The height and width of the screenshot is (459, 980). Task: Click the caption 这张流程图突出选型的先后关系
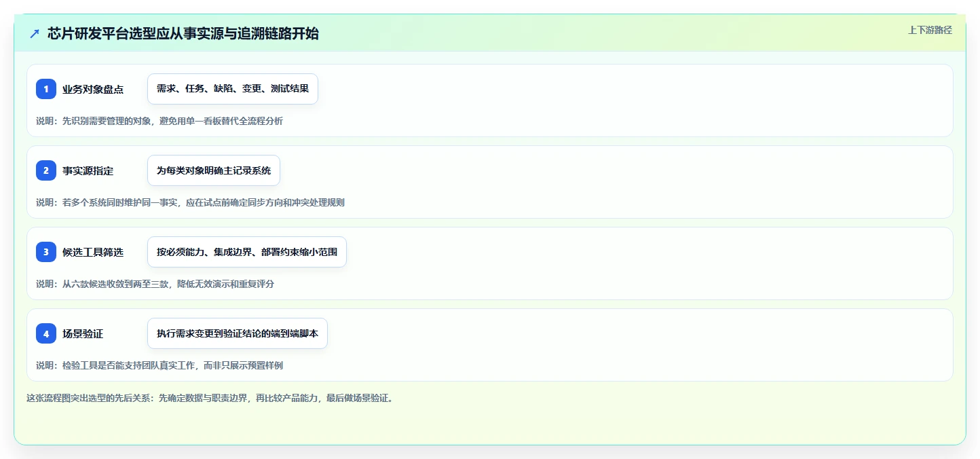[x=210, y=398]
